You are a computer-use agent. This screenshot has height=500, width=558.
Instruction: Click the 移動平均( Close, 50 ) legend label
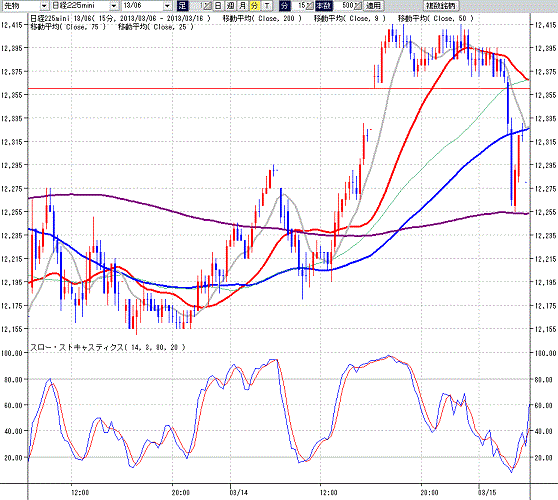[436, 19]
